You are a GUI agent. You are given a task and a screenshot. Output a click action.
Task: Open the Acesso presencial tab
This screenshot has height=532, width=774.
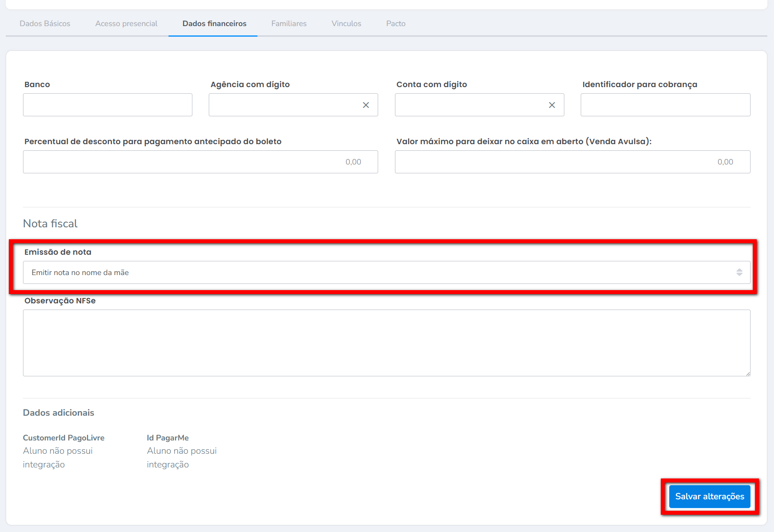126,23
